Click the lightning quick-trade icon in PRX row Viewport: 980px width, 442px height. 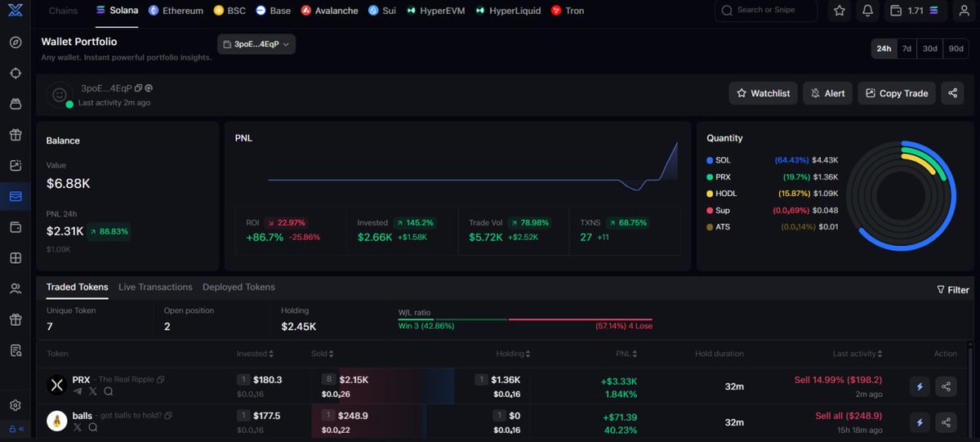(x=920, y=386)
